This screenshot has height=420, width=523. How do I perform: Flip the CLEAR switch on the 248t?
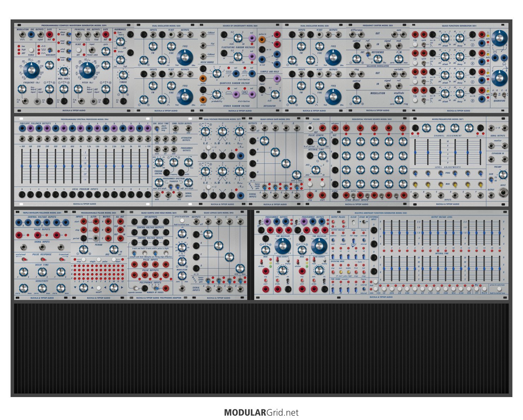(x=353, y=222)
